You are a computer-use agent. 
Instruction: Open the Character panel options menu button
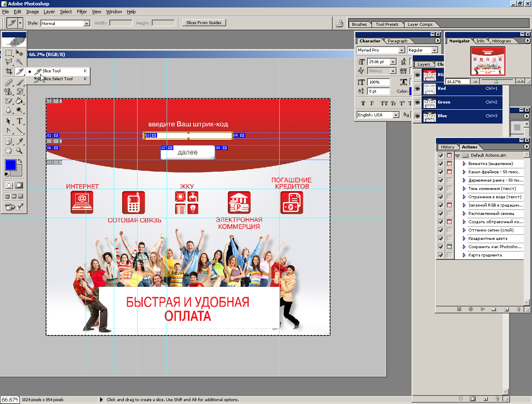coord(438,41)
